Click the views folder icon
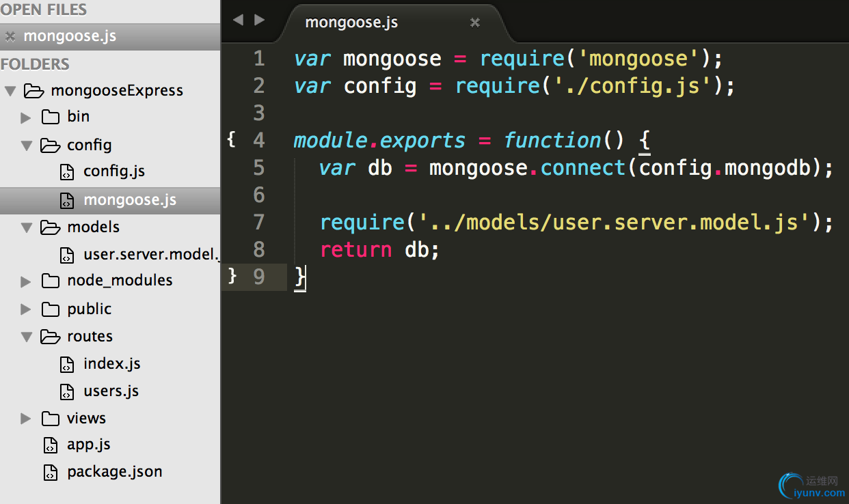The width and height of the screenshot is (849, 504). (x=51, y=418)
